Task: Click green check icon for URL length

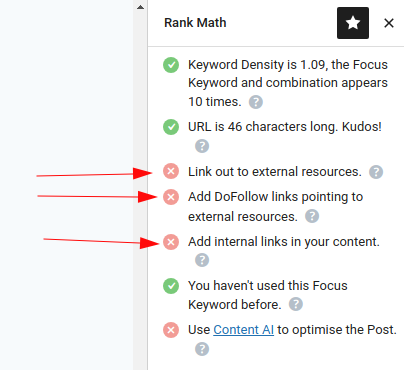Action: coord(171,127)
